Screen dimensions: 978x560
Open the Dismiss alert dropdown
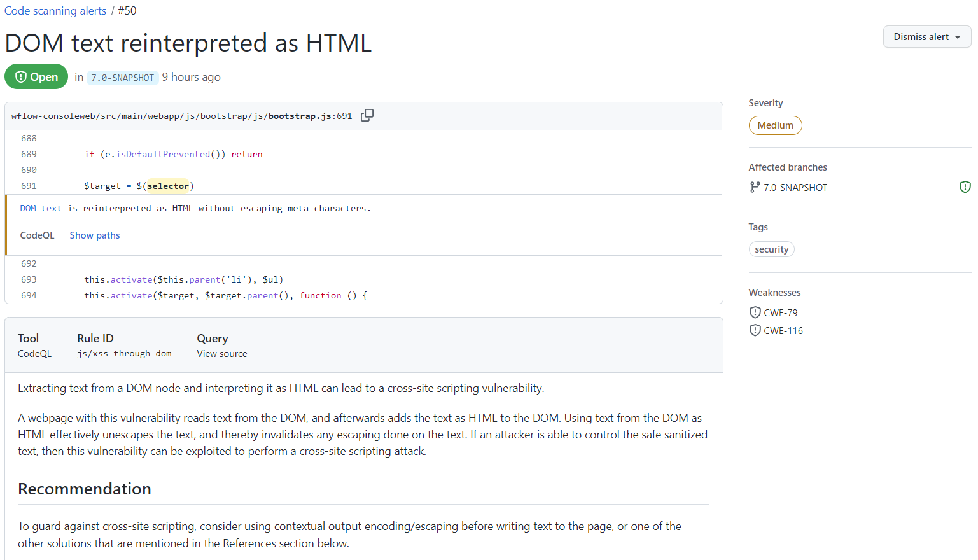coord(926,36)
